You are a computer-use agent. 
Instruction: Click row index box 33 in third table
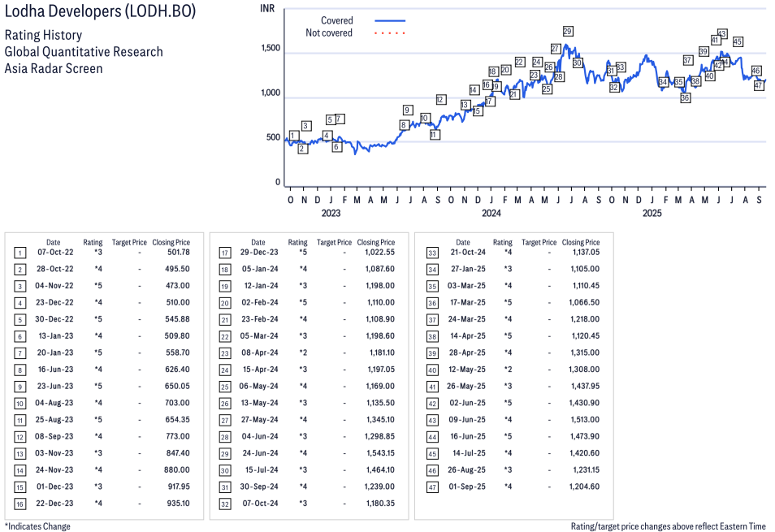[x=432, y=253]
